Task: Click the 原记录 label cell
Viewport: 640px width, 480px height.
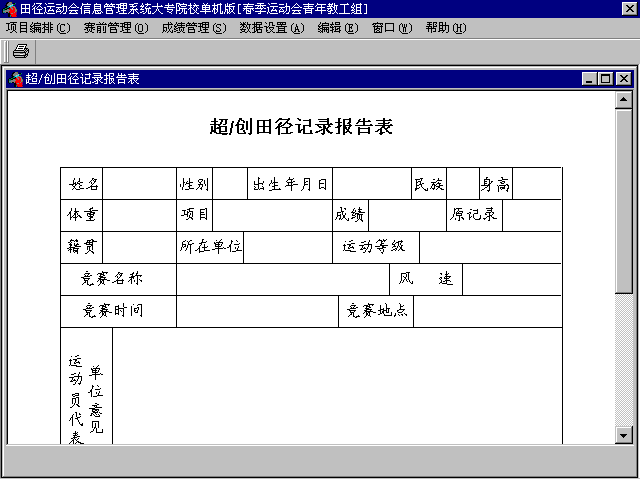Action: pos(475,216)
